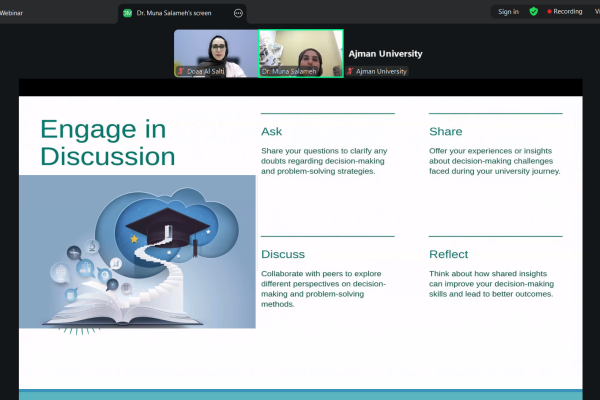Click the green security shield icon

click(x=534, y=11)
